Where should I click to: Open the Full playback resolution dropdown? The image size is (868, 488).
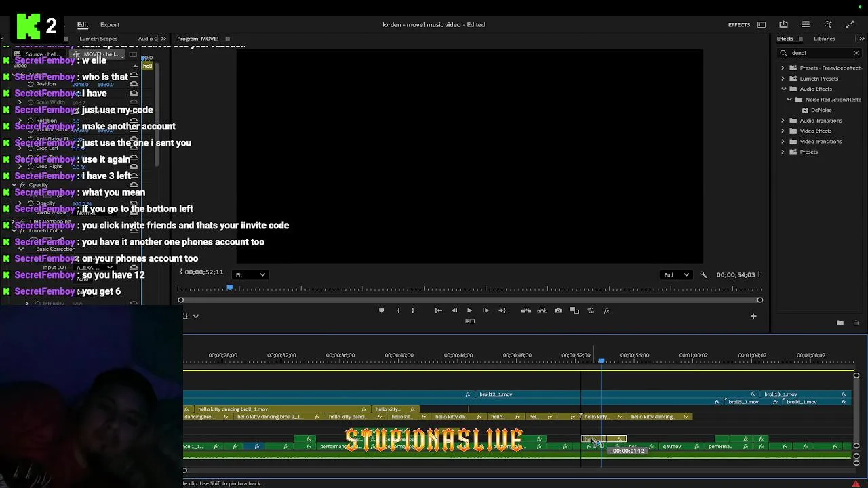point(676,274)
